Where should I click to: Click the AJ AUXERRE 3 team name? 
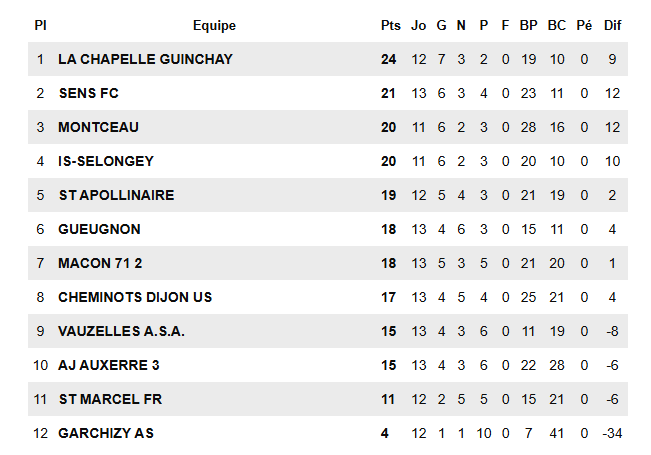point(109,365)
